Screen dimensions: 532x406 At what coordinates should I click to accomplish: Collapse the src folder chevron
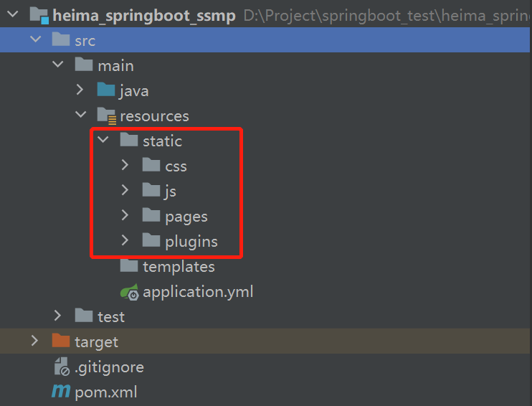click(x=35, y=41)
